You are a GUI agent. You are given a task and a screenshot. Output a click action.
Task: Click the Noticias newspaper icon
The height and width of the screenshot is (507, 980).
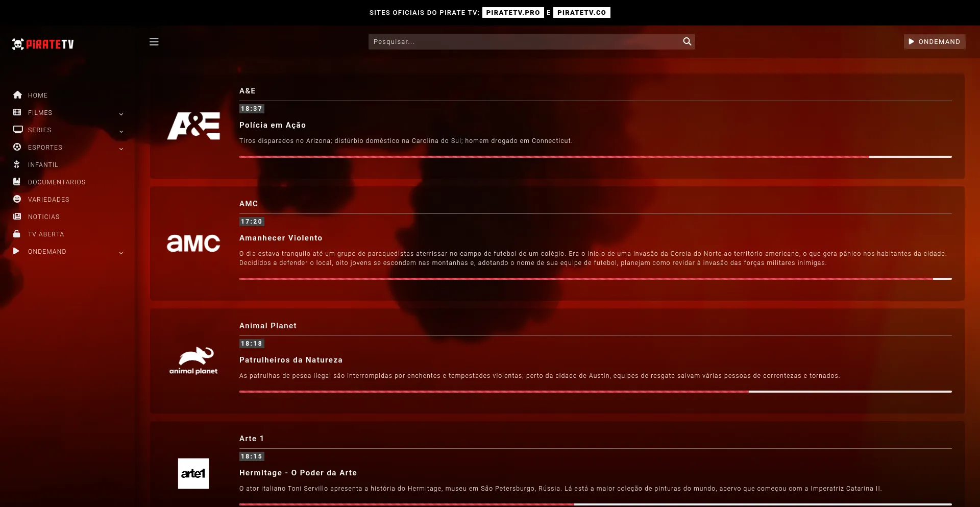point(17,216)
